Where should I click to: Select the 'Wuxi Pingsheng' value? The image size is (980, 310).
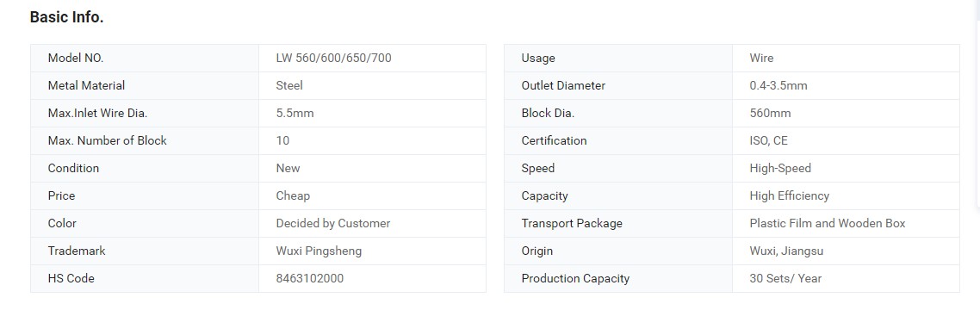click(x=319, y=251)
